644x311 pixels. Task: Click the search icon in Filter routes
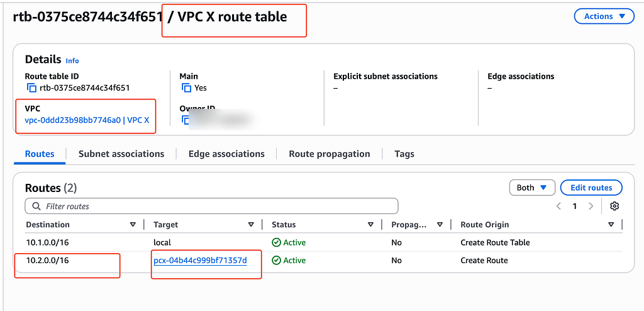click(36, 206)
